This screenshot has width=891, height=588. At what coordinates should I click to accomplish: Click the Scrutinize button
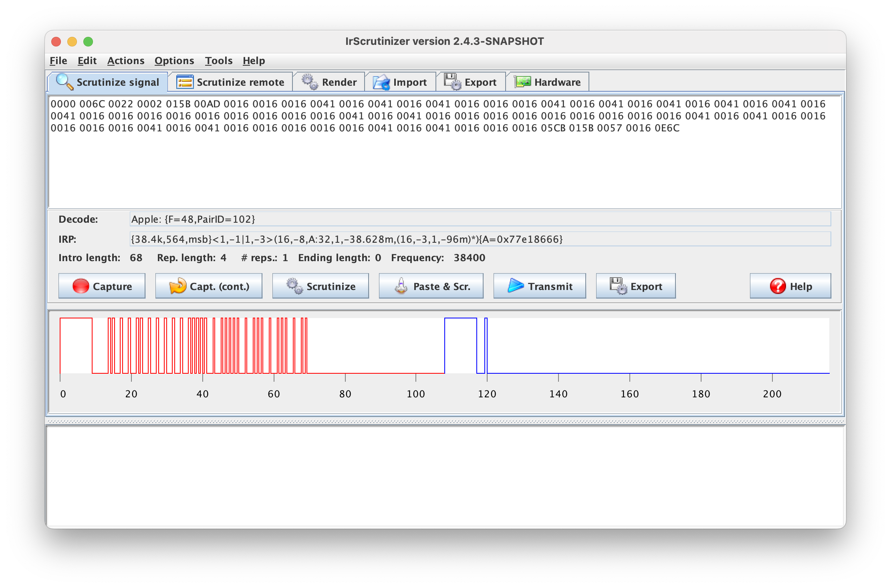click(x=321, y=286)
